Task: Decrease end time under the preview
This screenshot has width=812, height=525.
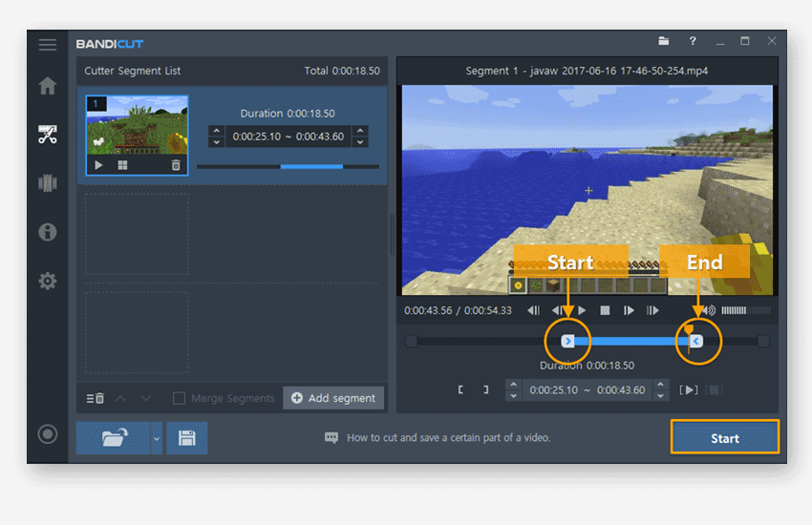Action: point(660,396)
